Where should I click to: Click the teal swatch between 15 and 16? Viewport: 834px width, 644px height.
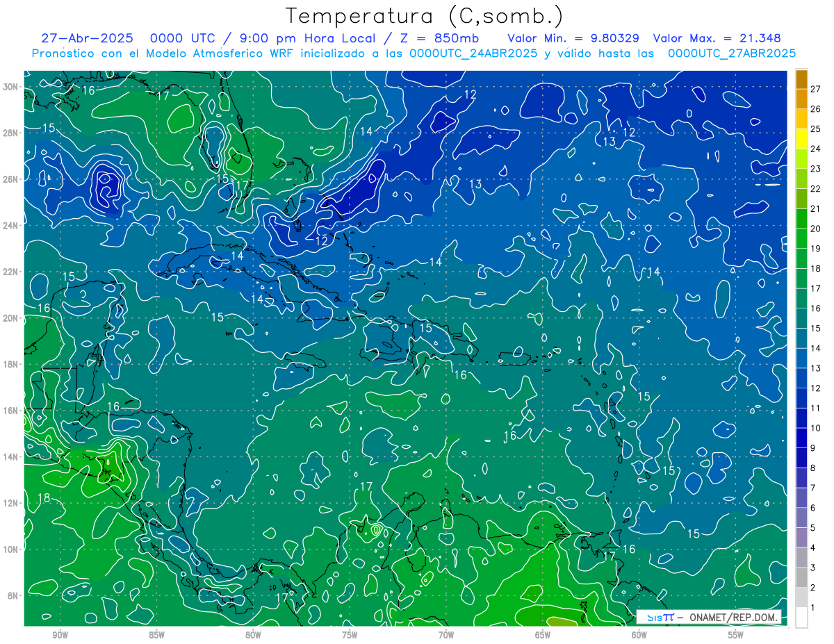[x=801, y=318]
